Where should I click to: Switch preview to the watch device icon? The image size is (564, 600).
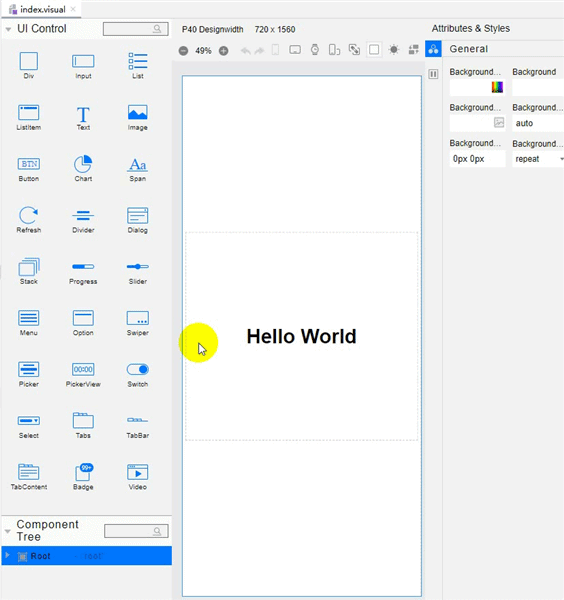point(315,50)
